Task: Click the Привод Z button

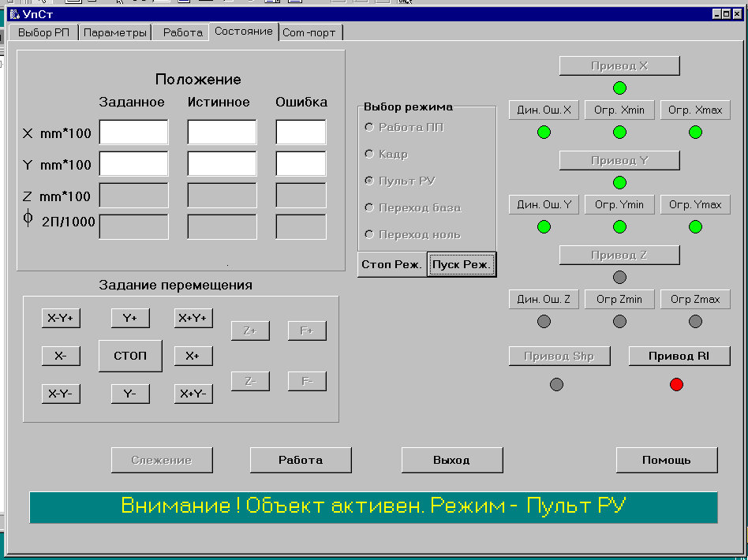Action: tap(619, 255)
